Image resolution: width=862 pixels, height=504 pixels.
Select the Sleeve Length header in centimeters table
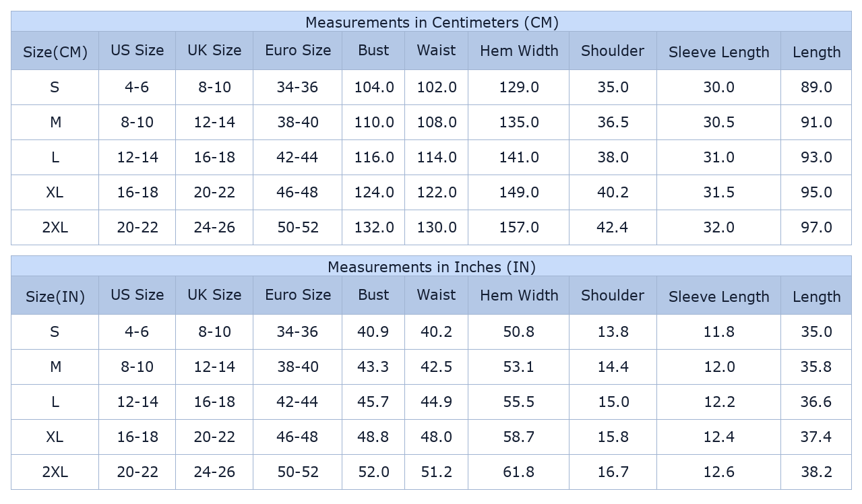pos(718,52)
